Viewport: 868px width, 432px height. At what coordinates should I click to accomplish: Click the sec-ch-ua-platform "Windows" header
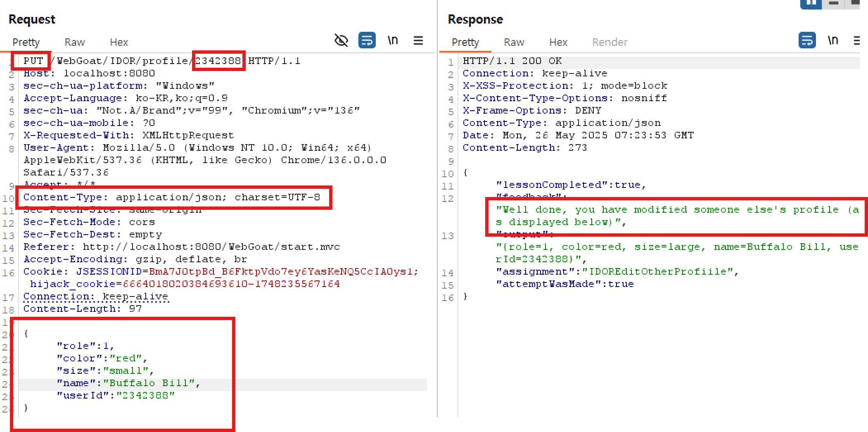coord(119,85)
